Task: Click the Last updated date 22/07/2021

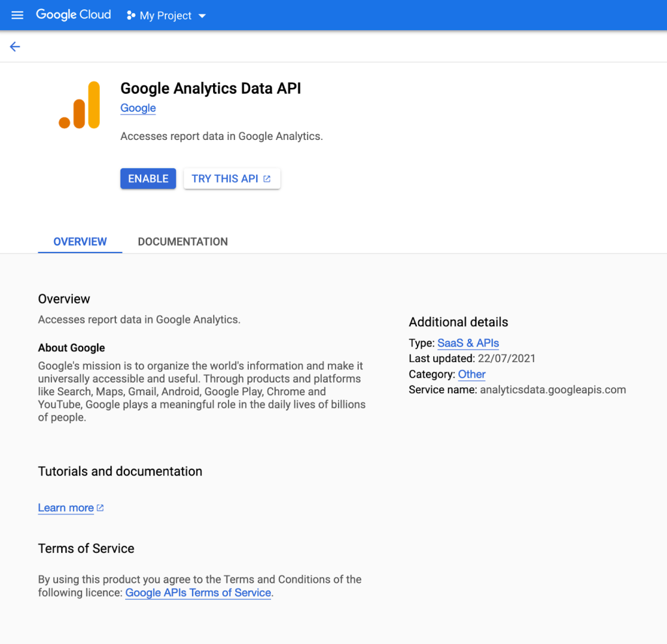Action: click(506, 359)
